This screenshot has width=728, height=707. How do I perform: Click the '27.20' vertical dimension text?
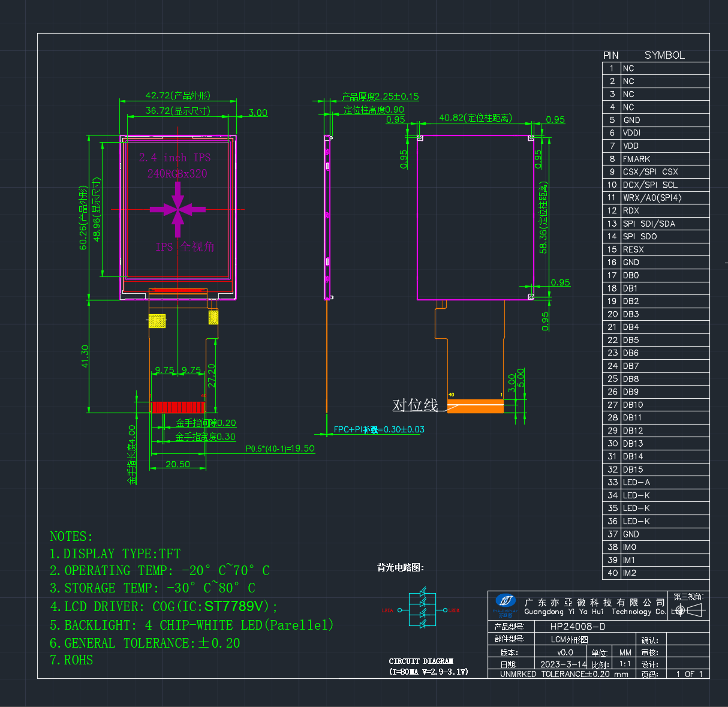[211, 375]
